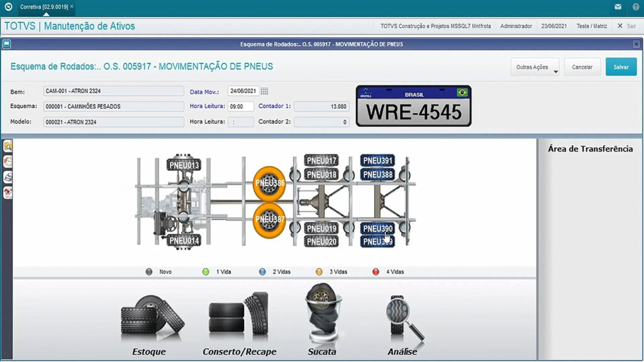This screenshot has height=362, width=644.
Task: Click the first Hora Leitura field showing 09:00
Action: coord(241,106)
